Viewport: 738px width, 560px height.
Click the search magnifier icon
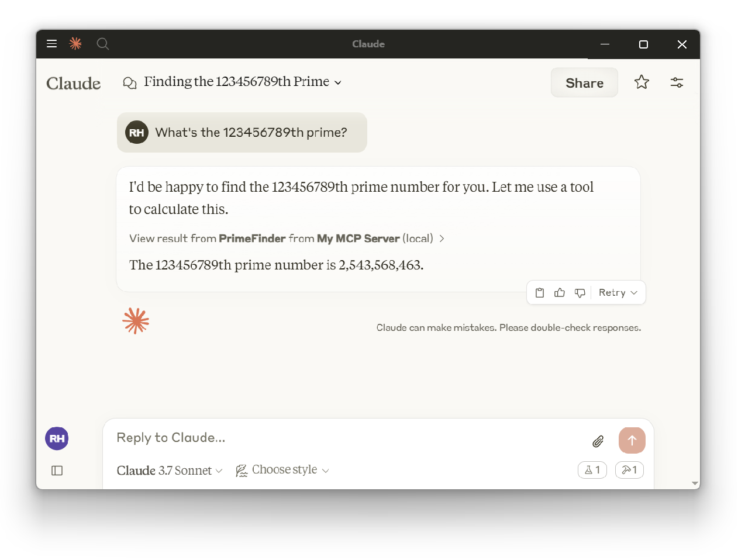[103, 44]
